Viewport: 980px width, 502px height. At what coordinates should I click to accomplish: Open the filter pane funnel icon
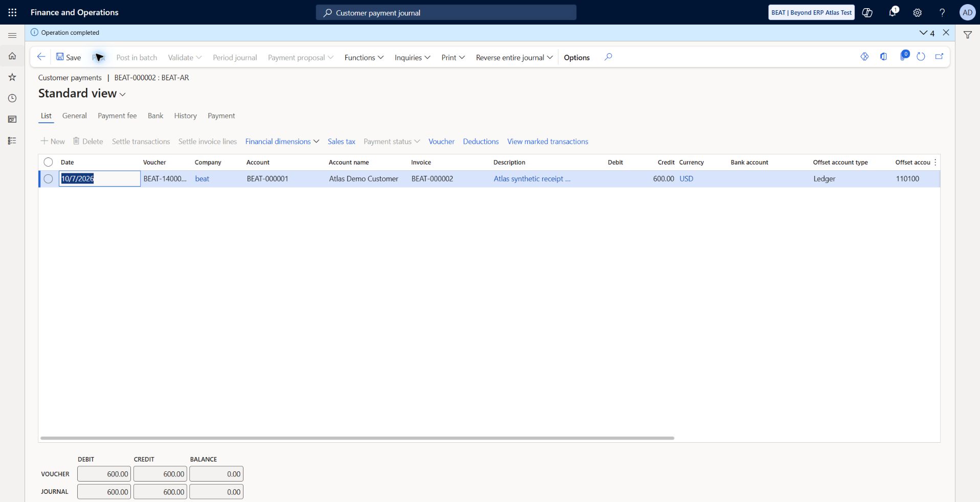[968, 35]
